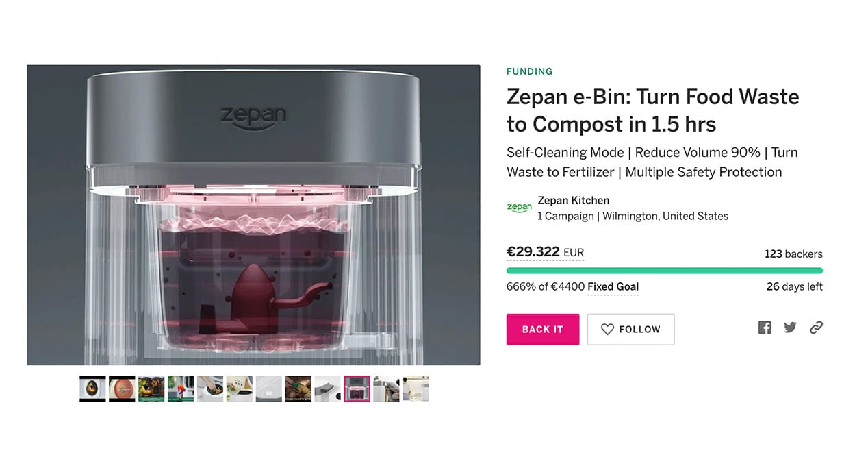Viewport: 868px width, 455px height.
Task: Click the main Zepan e-Bin product image
Action: [253, 215]
